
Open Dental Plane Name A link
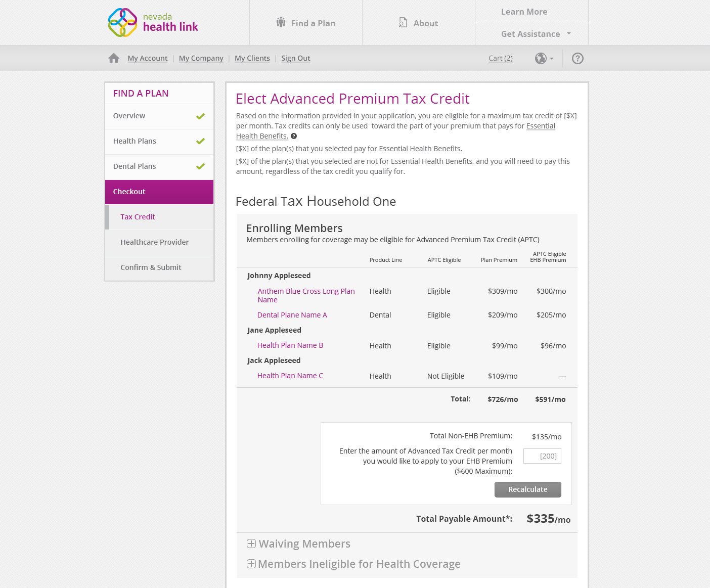click(292, 315)
